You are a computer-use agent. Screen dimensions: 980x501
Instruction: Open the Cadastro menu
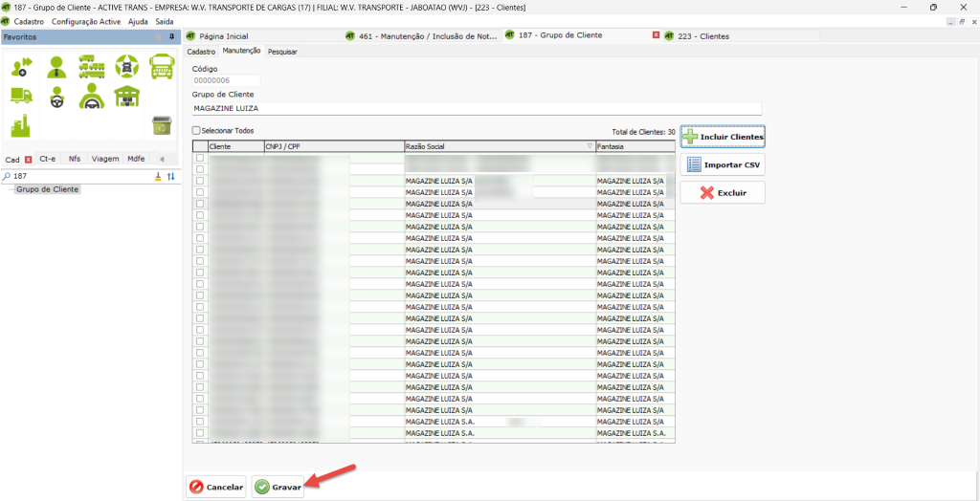pyautogui.click(x=29, y=21)
